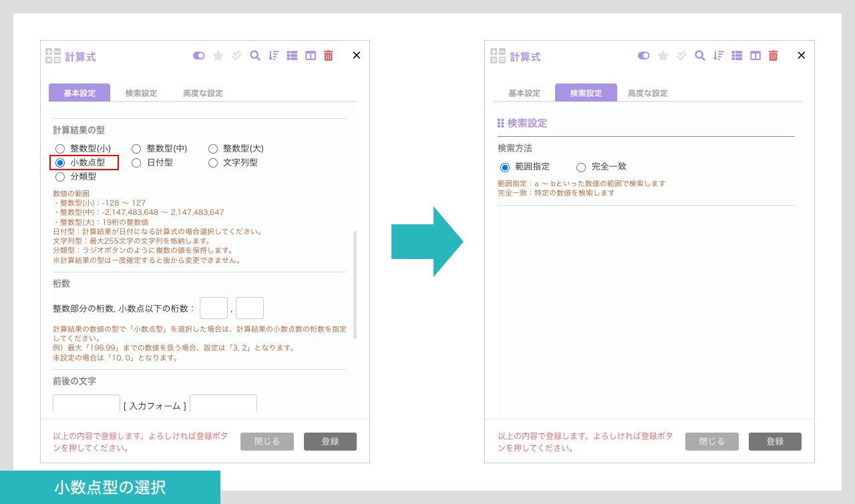The image size is (855, 504).
Task: Click 登録 button in right dialog
Action: click(775, 441)
